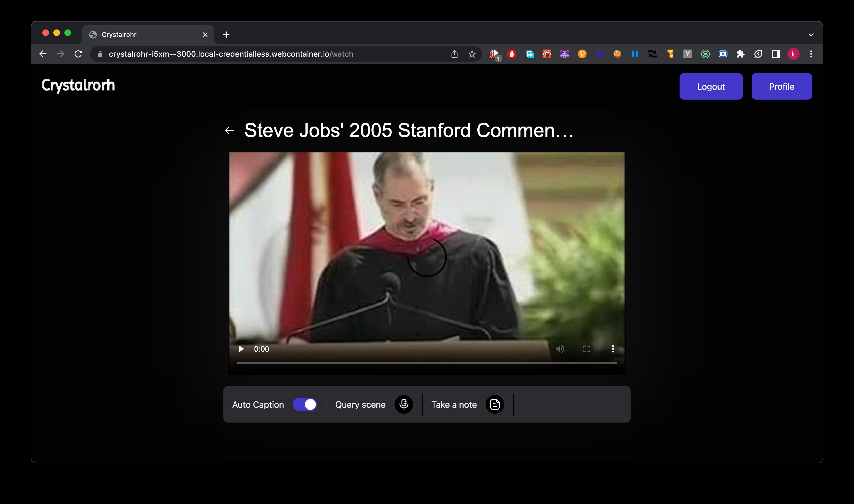Click the Auto Caption label text
854x504 pixels.
click(x=258, y=404)
